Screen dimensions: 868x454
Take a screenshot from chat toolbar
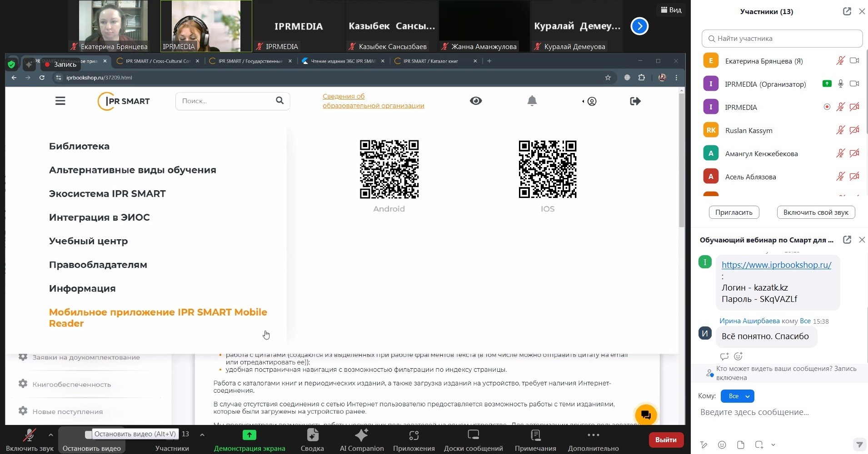759,444
